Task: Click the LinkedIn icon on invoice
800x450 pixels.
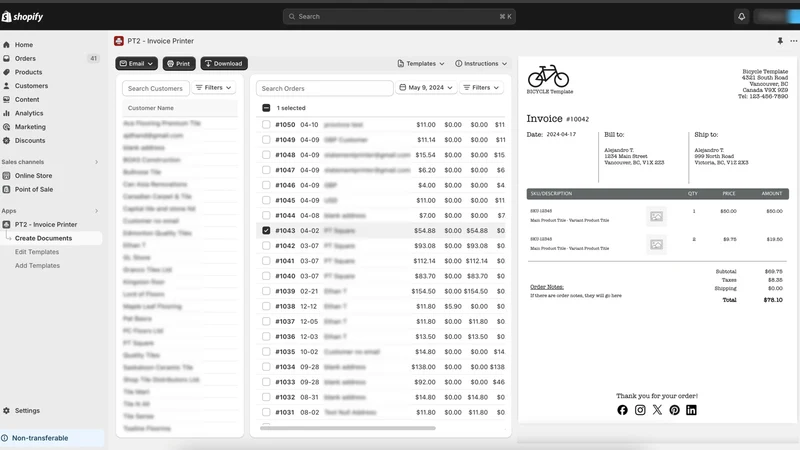Action: 691,410
